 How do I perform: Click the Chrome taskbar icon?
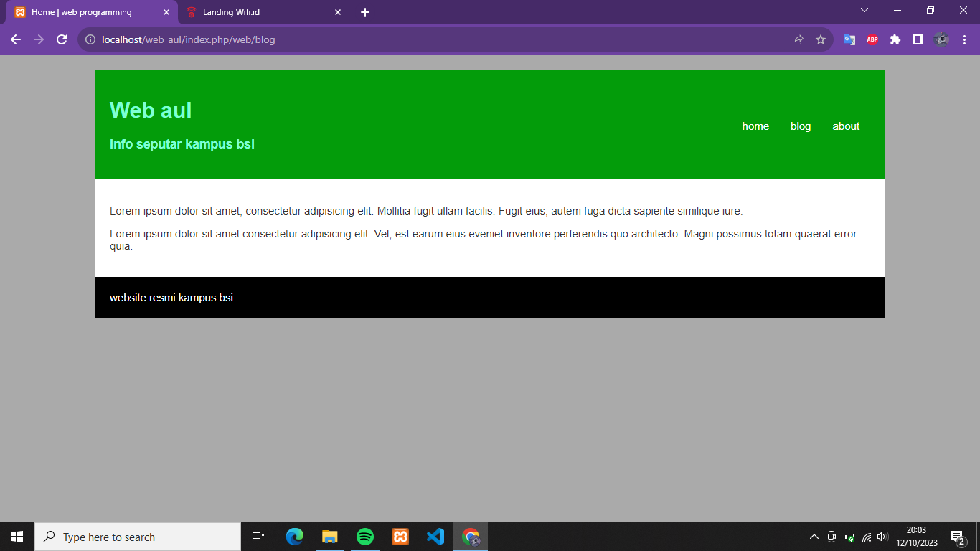coord(471,537)
